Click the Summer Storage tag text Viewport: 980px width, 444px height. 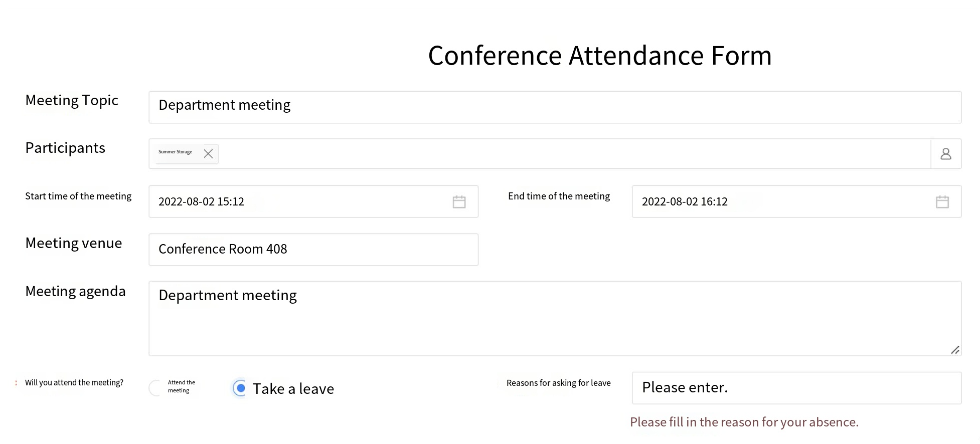[x=176, y=152]
